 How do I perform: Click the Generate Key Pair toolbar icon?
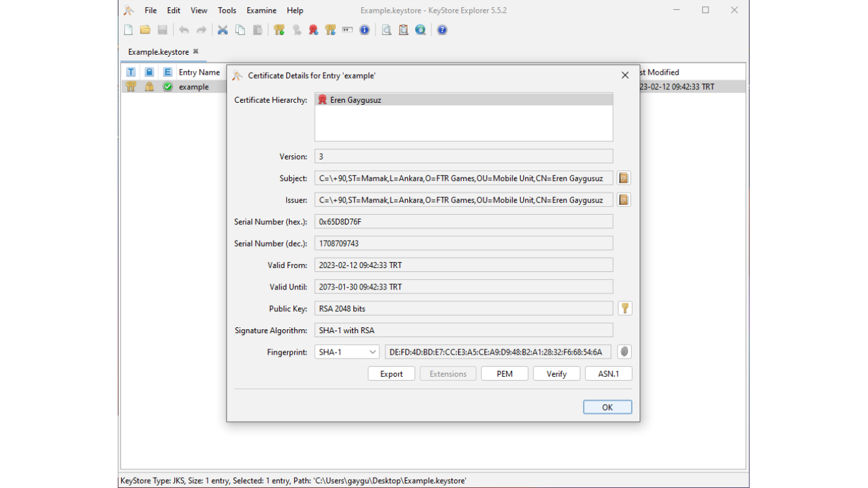(279, 30)
